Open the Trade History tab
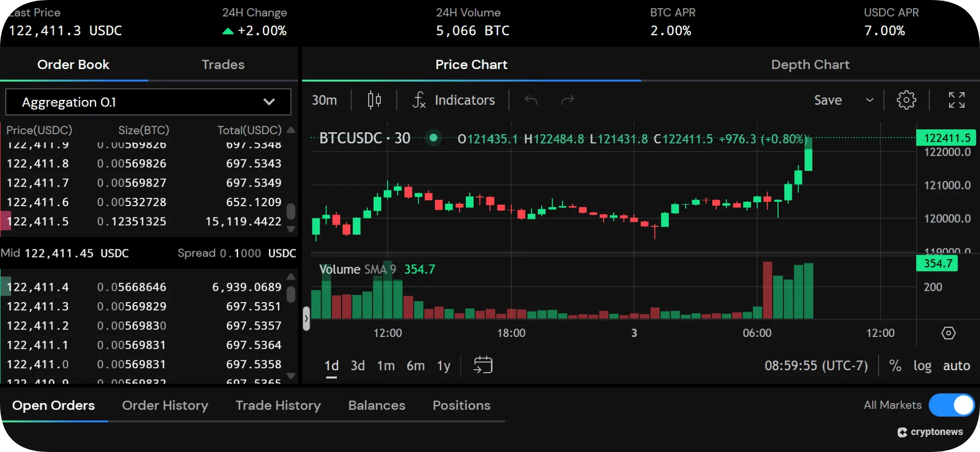This screenshot has width=980, height=452. [278, 405]
